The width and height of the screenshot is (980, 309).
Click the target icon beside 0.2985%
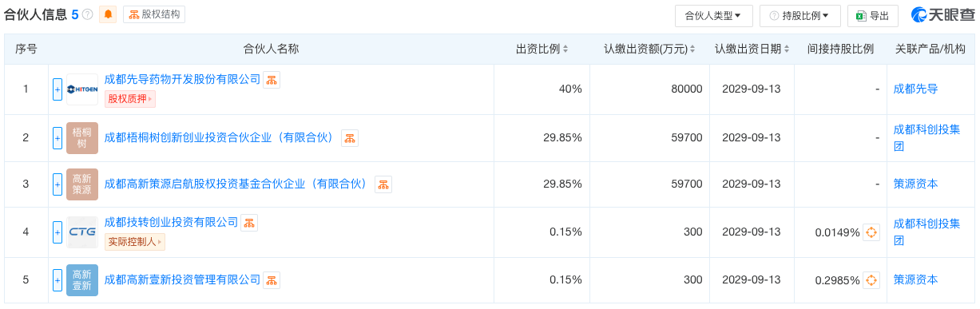point(871,280)
